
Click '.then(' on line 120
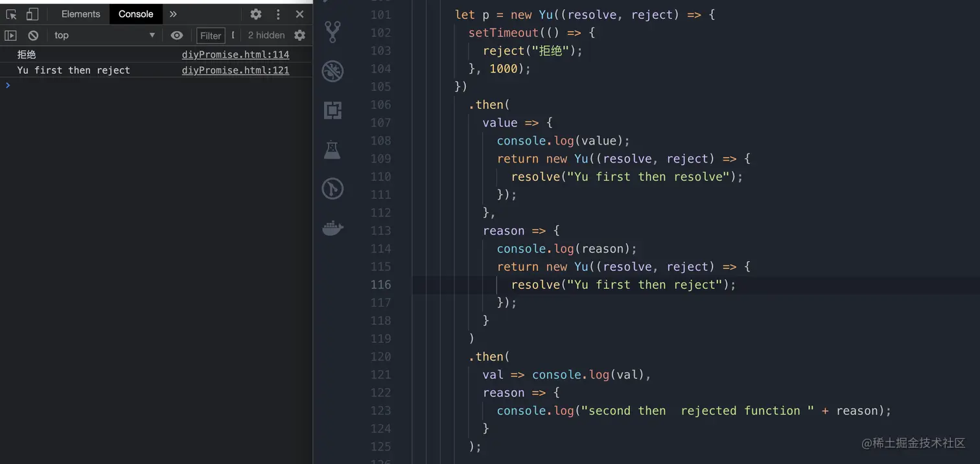pyautogui.click(x=489, y=356)
